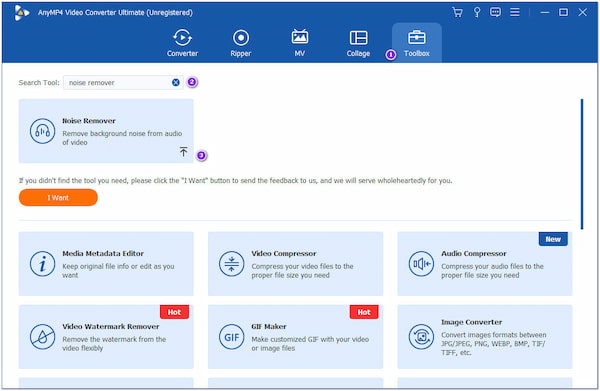Launch the GIF Maker tool icon

click(232, 337)
